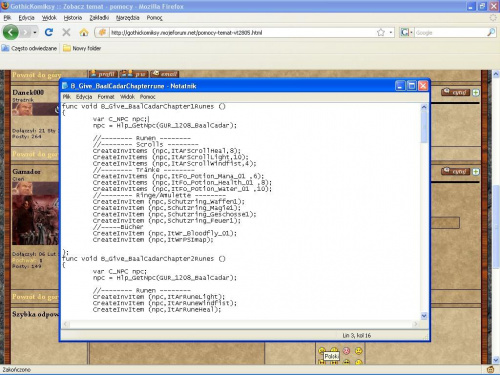Open Firefox Edycja menu

pos(26,18)
